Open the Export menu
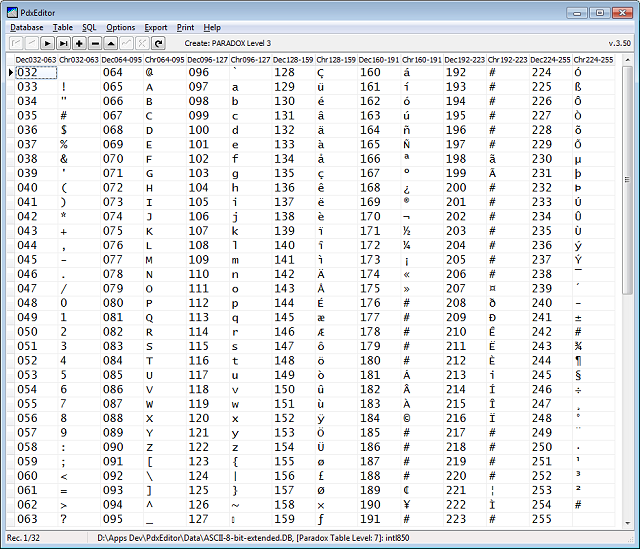The image size is (640, 549). tap(156, 27)
